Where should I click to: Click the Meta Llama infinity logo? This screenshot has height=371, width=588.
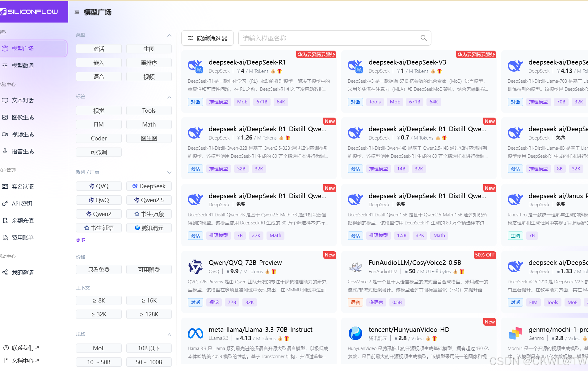(x=195, y=333)
